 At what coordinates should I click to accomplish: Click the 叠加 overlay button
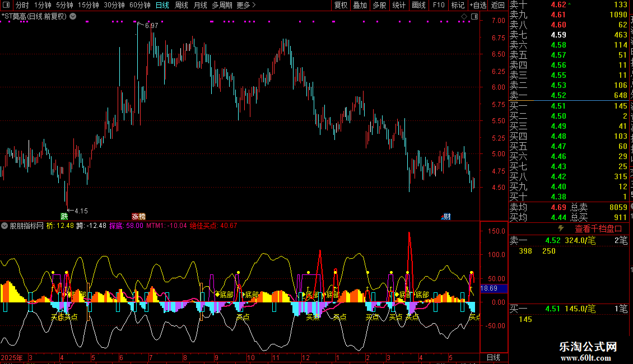pyautogui.click(x=360, y=5)
